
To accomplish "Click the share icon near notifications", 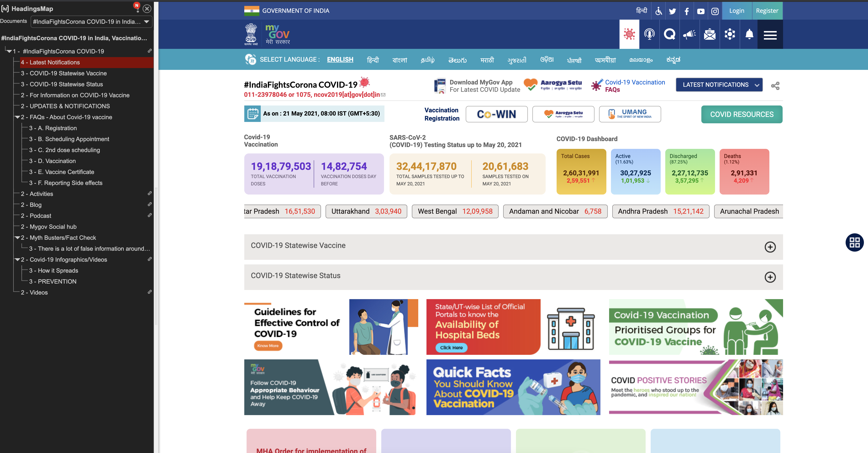I will 775,86.
